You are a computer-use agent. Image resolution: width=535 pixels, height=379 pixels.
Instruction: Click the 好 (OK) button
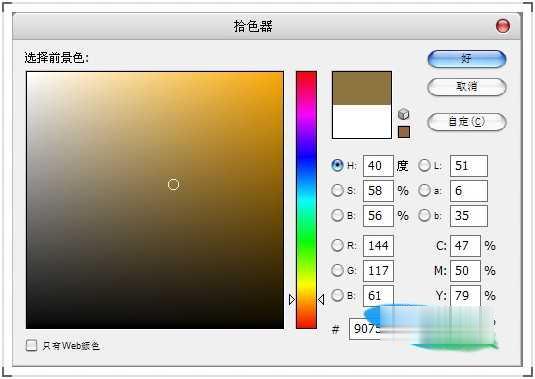[466, 59]
